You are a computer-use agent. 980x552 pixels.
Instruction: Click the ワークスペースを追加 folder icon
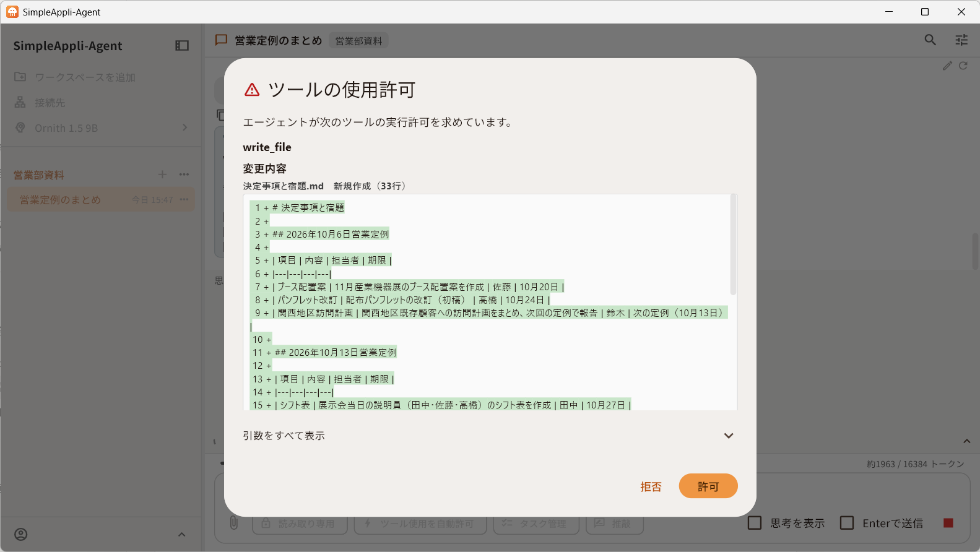click(x=20, y=77)
